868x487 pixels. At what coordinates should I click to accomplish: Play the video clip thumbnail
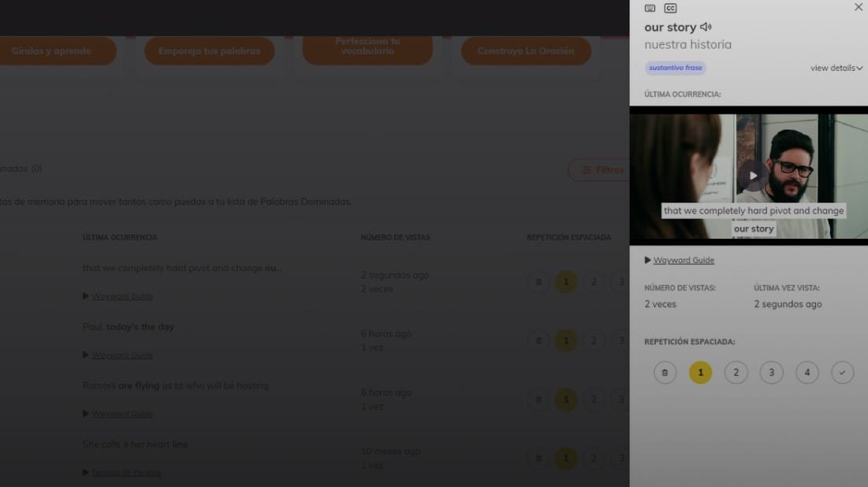tap(753, 176)
